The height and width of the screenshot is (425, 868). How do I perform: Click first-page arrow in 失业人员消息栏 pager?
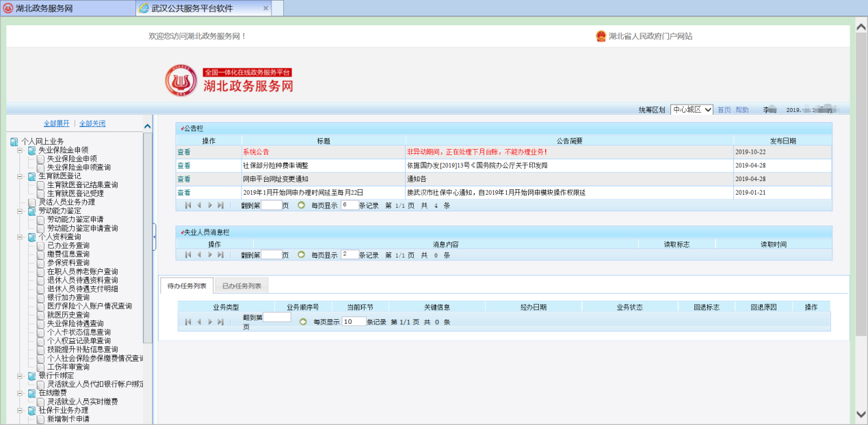[188, 255]
